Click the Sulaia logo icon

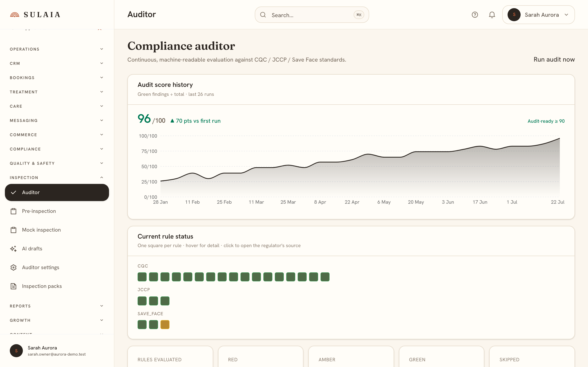coord(14,15)
